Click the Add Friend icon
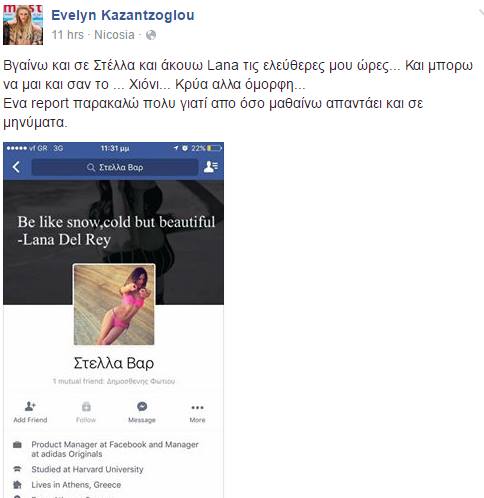The width and height of the screenshot is (484, 498). [30, 406]
